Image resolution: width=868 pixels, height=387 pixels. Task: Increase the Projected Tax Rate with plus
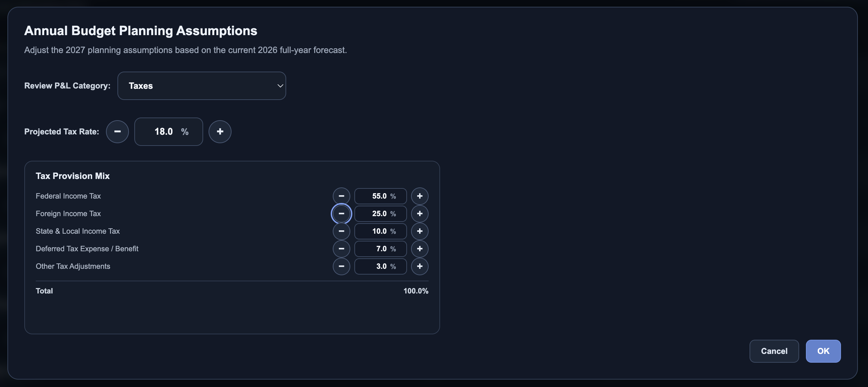click(x=220, y=132)
